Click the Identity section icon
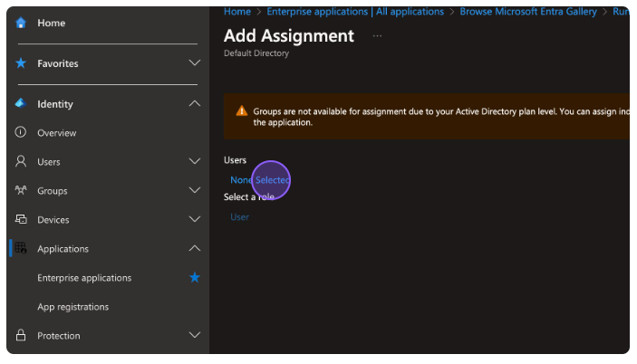Screen dimensions: 637x364 click(x=21, y=104)
